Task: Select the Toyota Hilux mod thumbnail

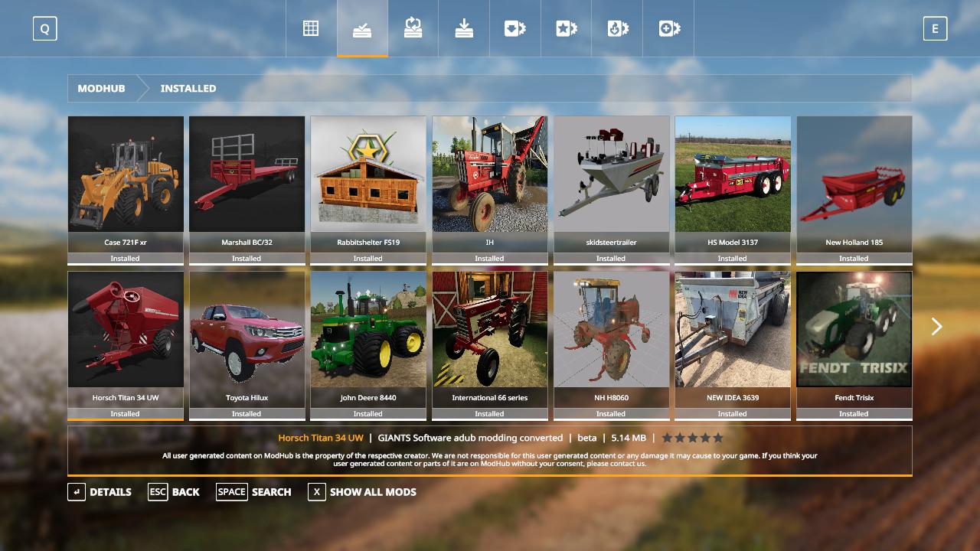Action: (x=247, y=330)
